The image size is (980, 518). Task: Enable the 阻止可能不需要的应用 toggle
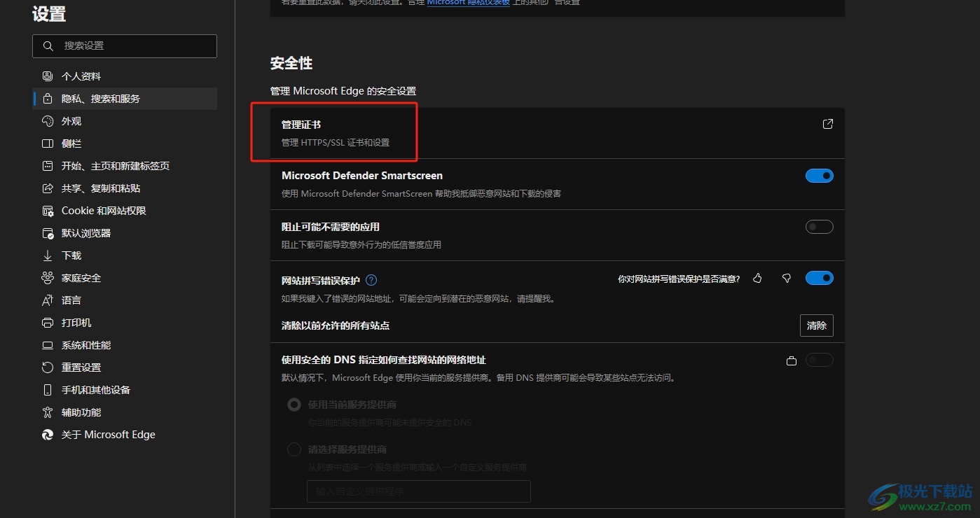tap(820, 227)
